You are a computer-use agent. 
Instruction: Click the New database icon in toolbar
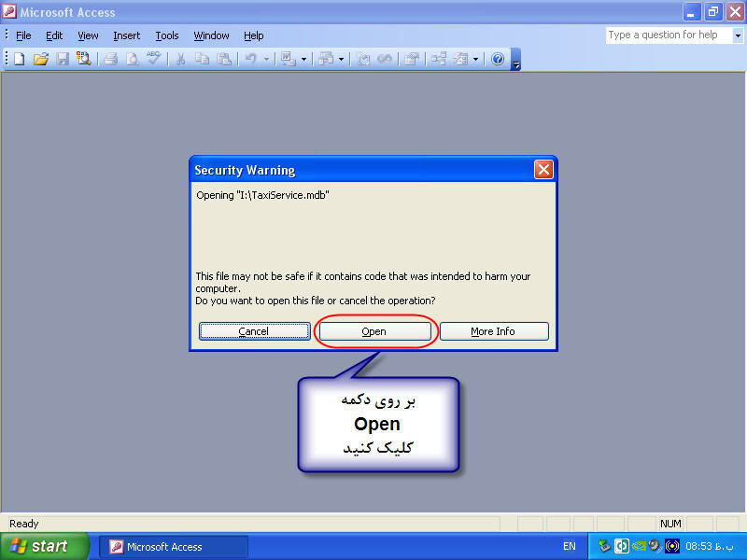click(x=20, y=59)
